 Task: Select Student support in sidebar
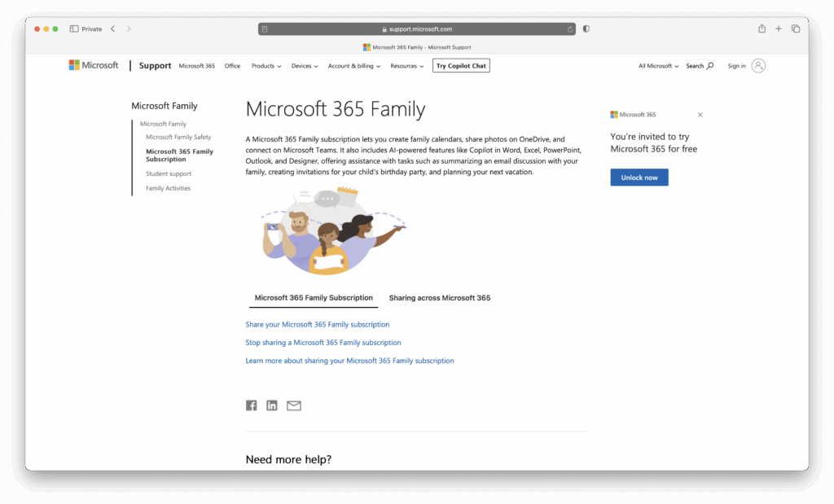click(169, 173)
